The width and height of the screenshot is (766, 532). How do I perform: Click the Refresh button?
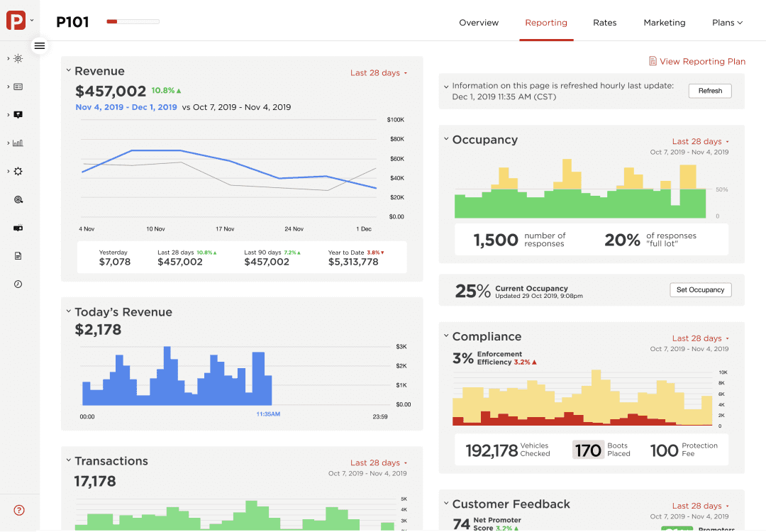click(x=709, y=91)
